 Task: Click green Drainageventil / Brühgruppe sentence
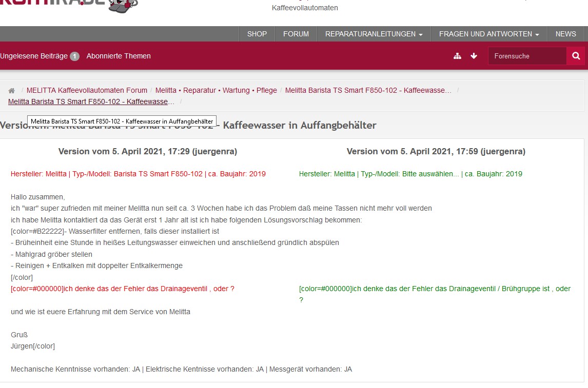pyautogui.click(x=435, y=294)
